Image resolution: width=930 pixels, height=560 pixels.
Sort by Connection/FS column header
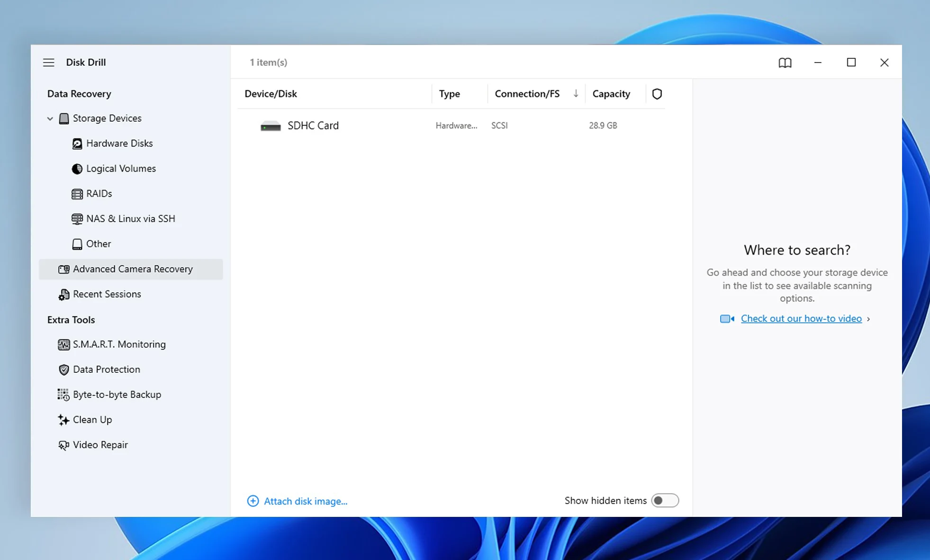point(527,94)
